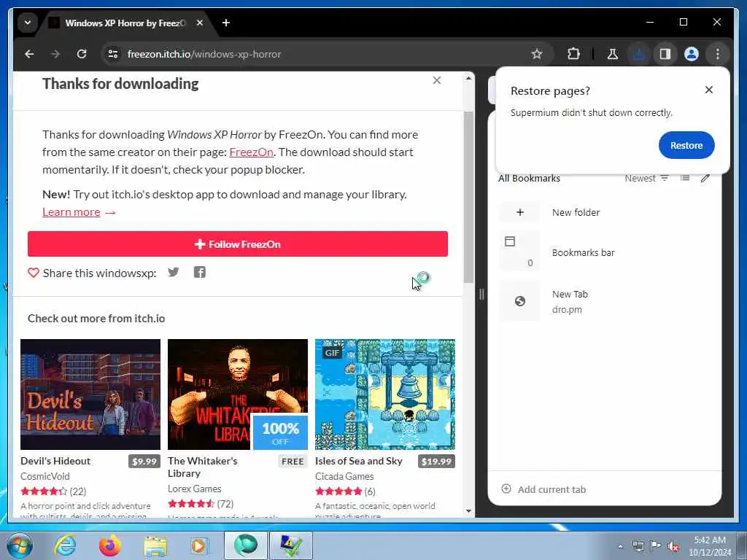Click the forward navigation arrow
The width and height of the screenshot is (747, 560).
(x=55, y=54)
